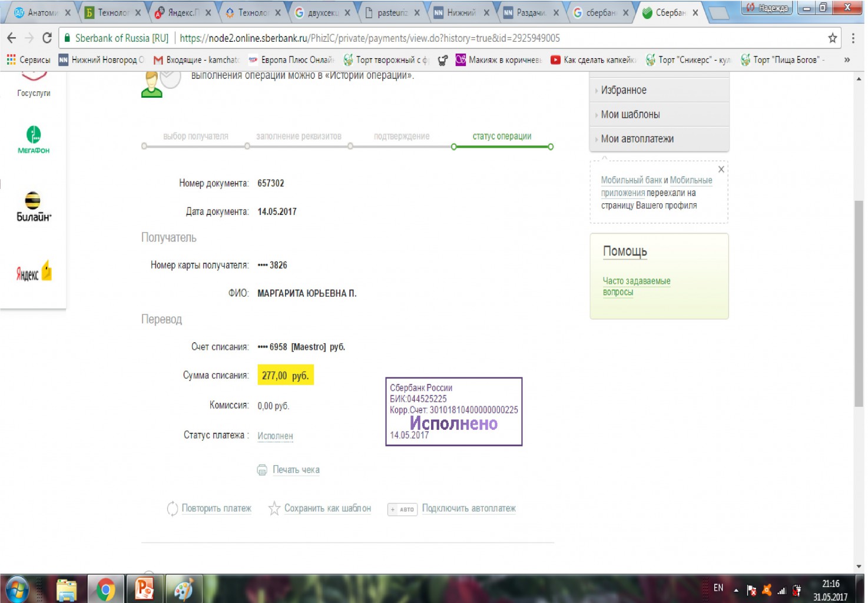
Task: Open the Сервисы apps bookmark
Action: click(28, 59)
